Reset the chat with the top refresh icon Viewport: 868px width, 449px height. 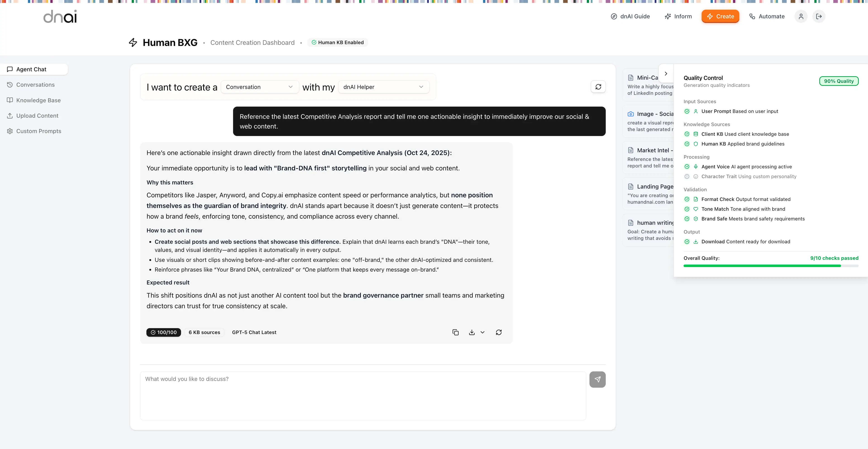pyautogui.click(x=598, y=87)
